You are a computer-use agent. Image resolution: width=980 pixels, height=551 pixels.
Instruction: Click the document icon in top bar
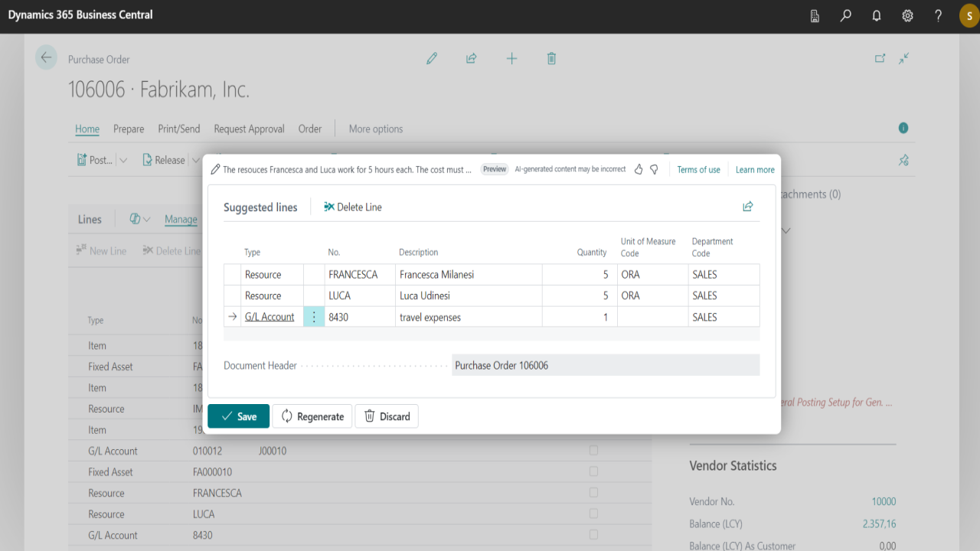coord(815,15)
